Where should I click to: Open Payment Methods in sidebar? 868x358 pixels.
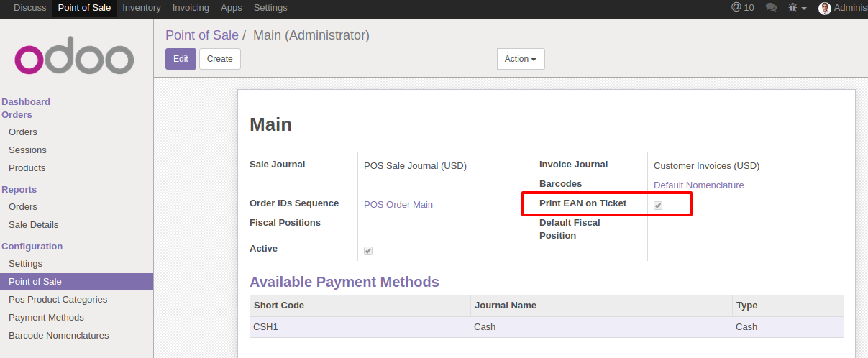[46, 318]
